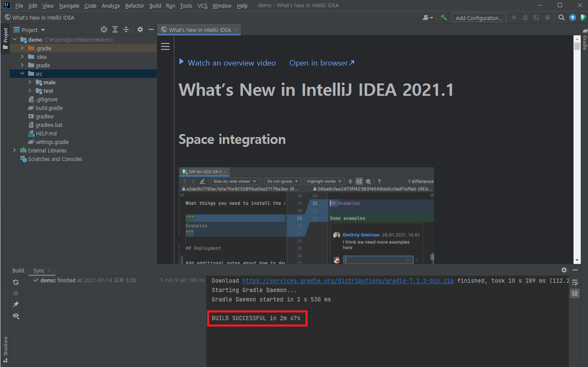588x367 pixels.
Task: Expand the gradle folder arrow
Action: [22, 65]
